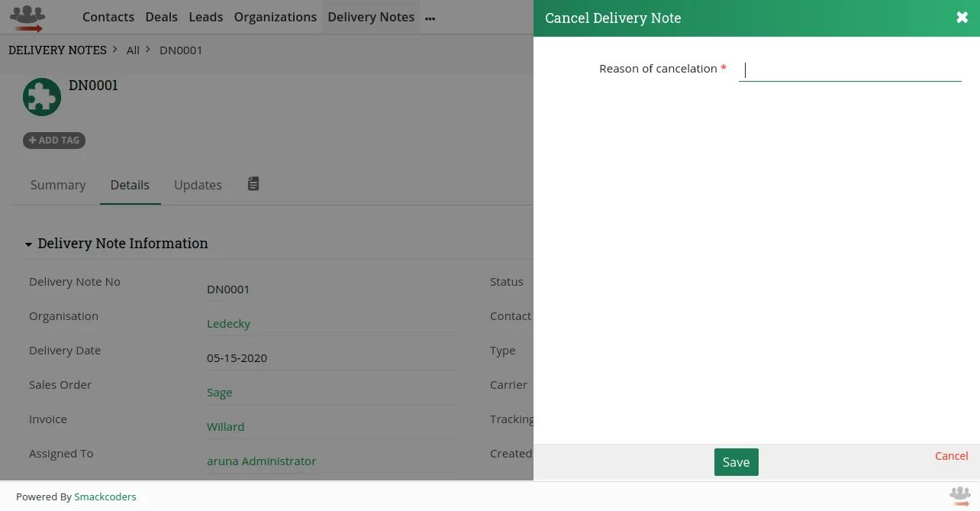
Task: Switch to the Summary tab
Action: click(x=58, y=185)
